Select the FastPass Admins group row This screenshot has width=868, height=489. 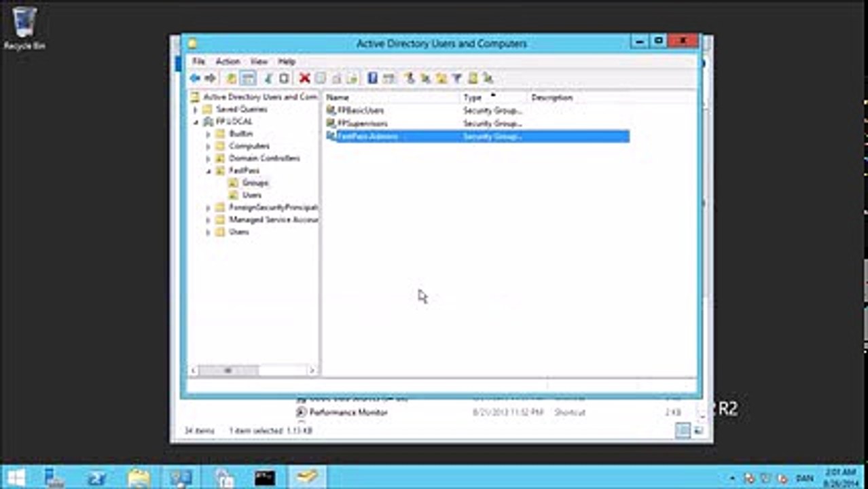pos(477,137)
